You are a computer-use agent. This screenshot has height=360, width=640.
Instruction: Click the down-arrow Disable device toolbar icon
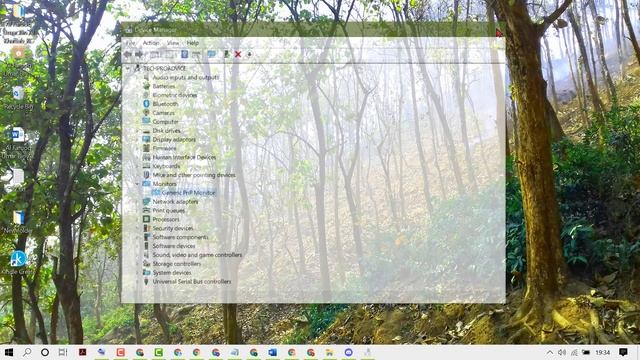[249, 54]
